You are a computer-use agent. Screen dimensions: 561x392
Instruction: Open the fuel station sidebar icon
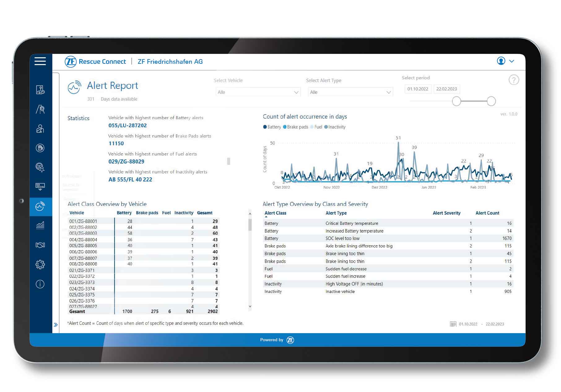40,148
